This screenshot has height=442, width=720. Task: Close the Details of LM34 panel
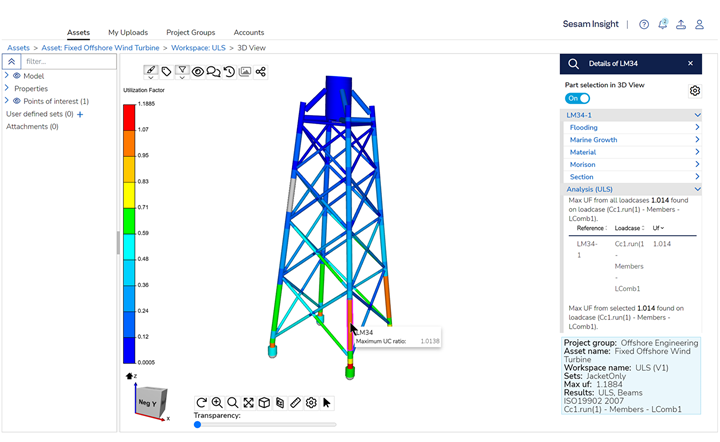click(x=690, y=63)
